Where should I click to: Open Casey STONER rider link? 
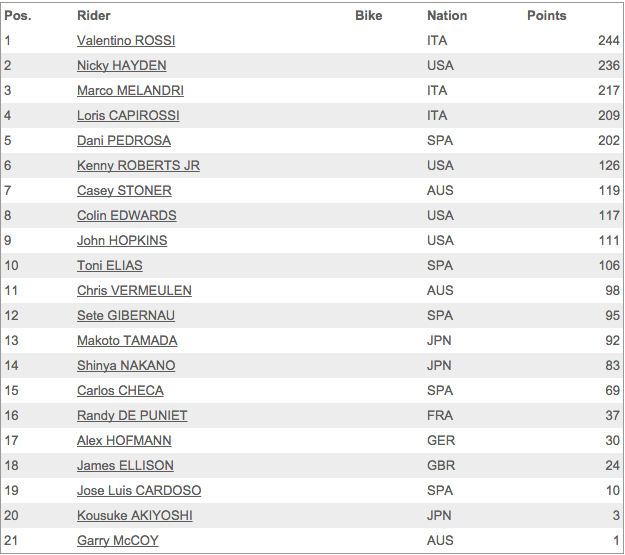pos(124,191)
